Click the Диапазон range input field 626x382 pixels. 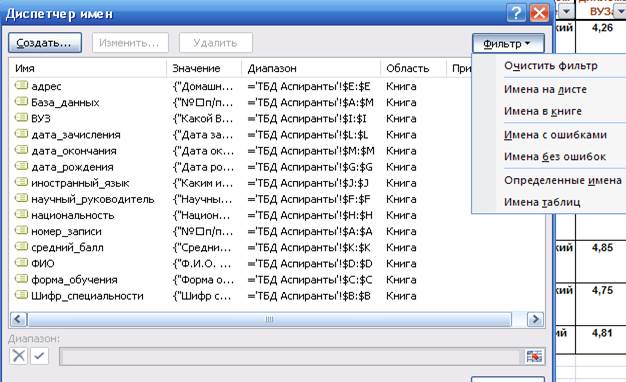tap(291, 356)
